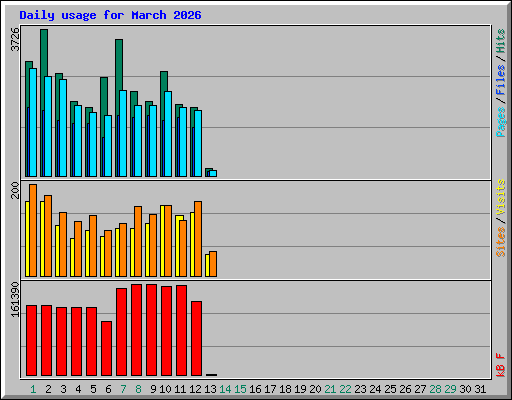
Task: Select day 4 label on the x-axis
Action: [78, 389]
